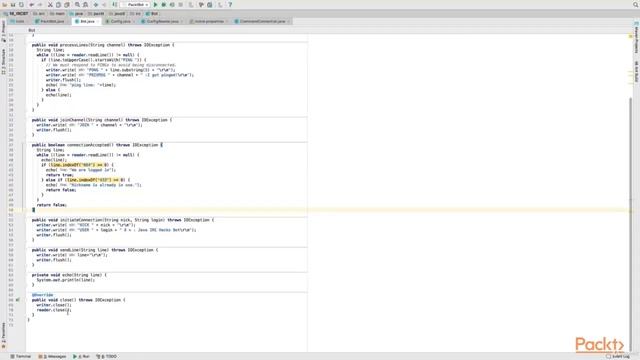Open the Run tool window at bottom

[81, 356]
